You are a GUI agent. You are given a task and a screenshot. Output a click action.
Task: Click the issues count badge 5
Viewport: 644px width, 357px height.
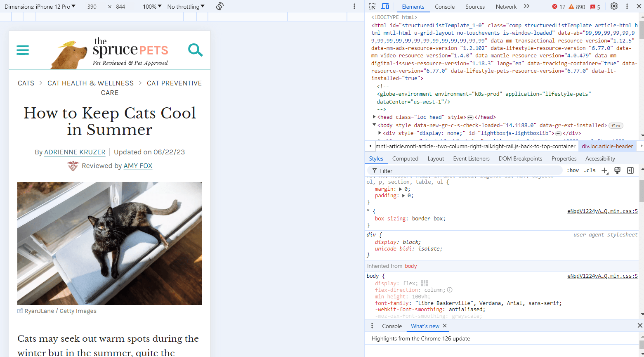595,7
